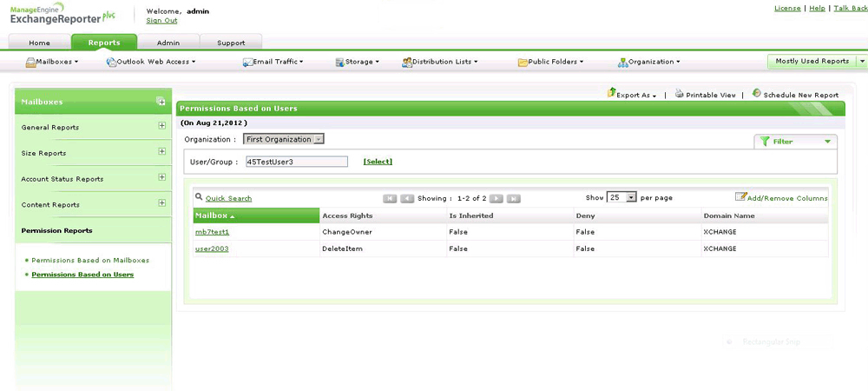Click the Mailboxes sidebar header plus icon
Image resolution: width=868 pixels, height=391 pixels.
(161, 102)
